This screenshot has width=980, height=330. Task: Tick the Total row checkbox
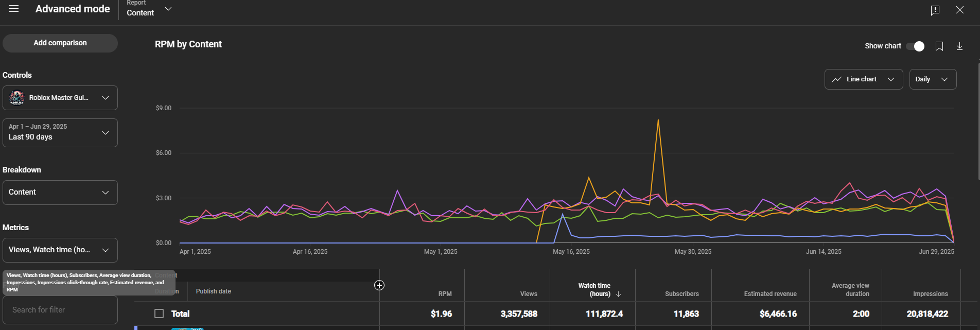click(159, 314)
